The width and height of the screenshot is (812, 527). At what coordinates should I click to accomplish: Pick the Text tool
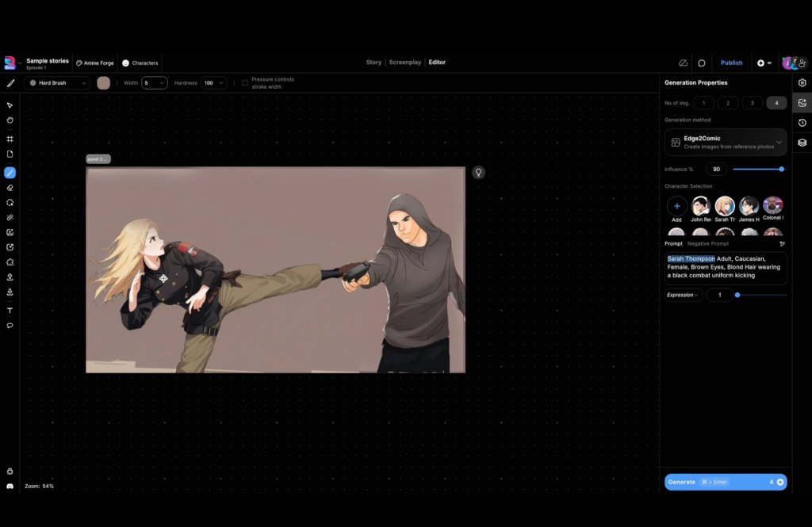[x=10, y=311]
